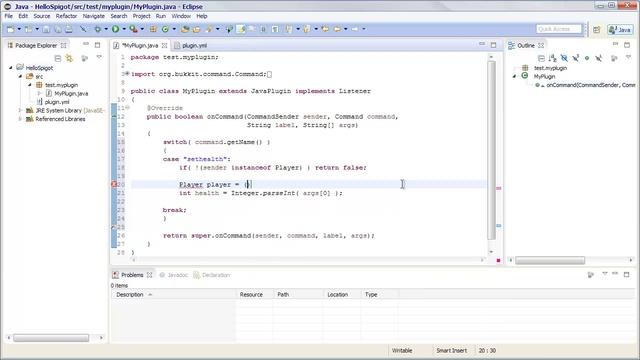
Task: Select the Java perspective button
Action: point(620,29)
